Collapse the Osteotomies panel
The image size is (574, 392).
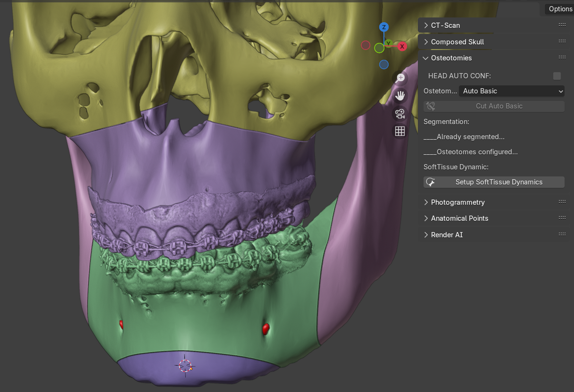[426, 58]
